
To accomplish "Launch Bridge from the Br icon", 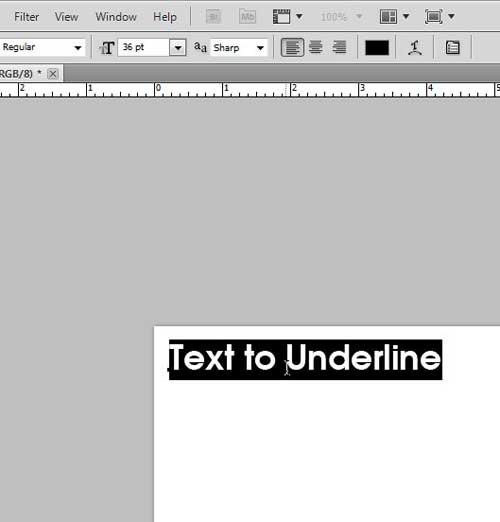I will (213, 16).
